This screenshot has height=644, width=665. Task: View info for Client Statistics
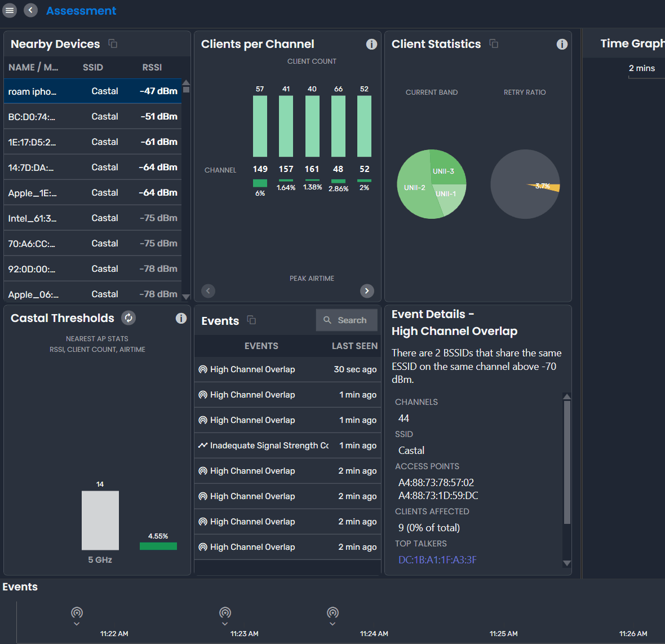tap(562, 44)
